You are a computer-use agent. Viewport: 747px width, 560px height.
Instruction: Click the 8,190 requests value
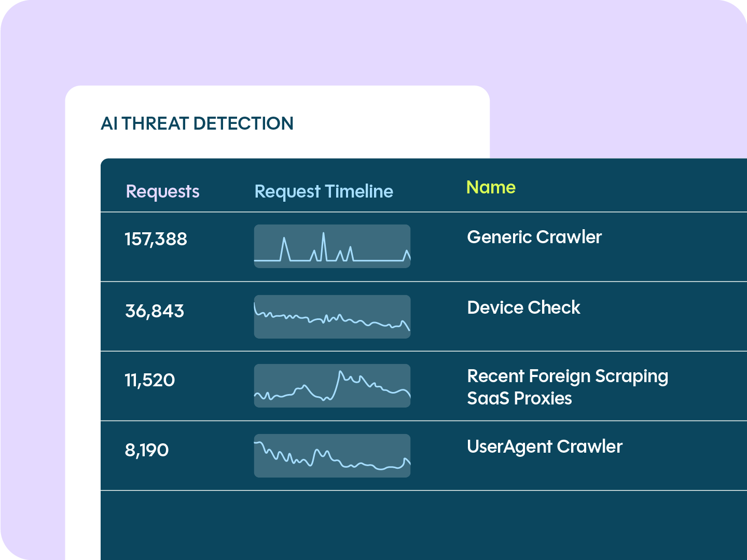pos(147,450)
